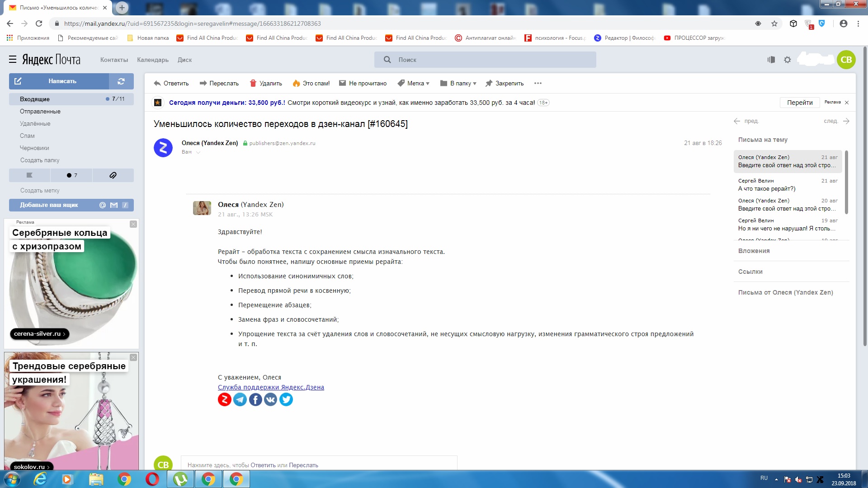This screenshot has height=488, width=868.
Task: Filter by unread messages dot
Action: coord(71,175)
